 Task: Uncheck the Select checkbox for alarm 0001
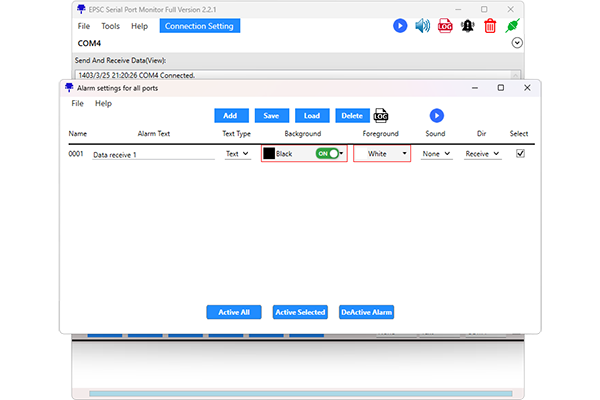point(519,153)
